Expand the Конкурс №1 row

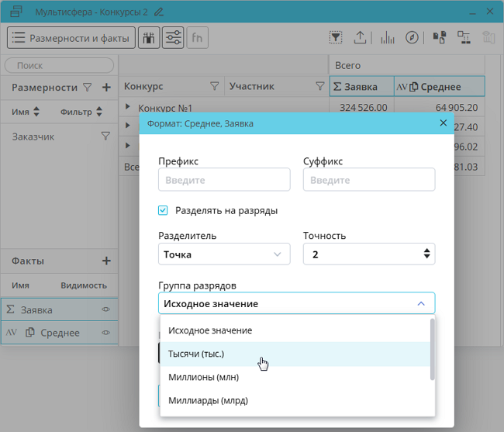pyautogui.click(x=128, y=108)
